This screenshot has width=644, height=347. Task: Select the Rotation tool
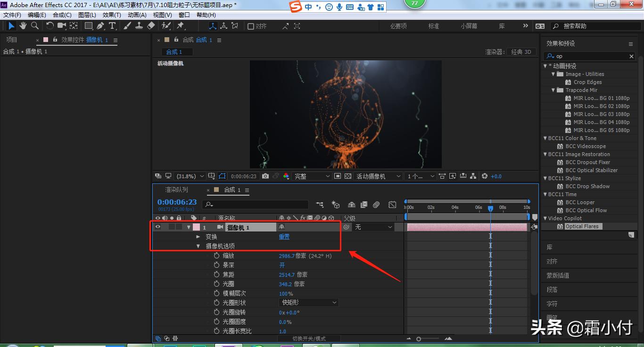tap(50, 26)
